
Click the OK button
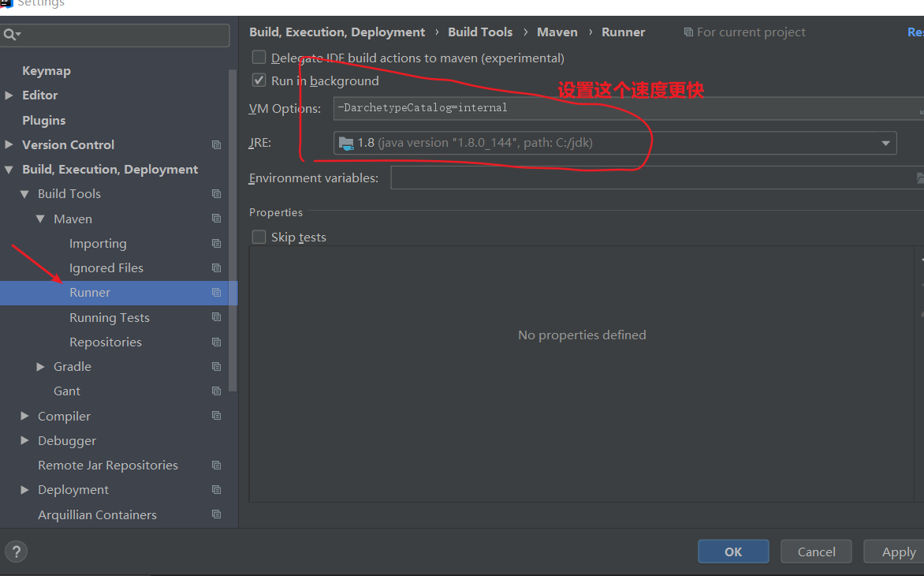[x=733, y=552]
